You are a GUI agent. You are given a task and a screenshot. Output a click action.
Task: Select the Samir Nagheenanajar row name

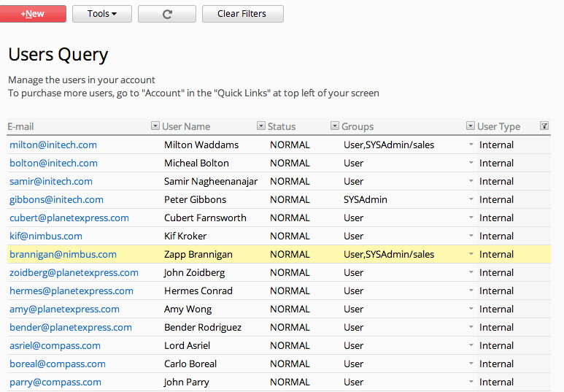211,181
